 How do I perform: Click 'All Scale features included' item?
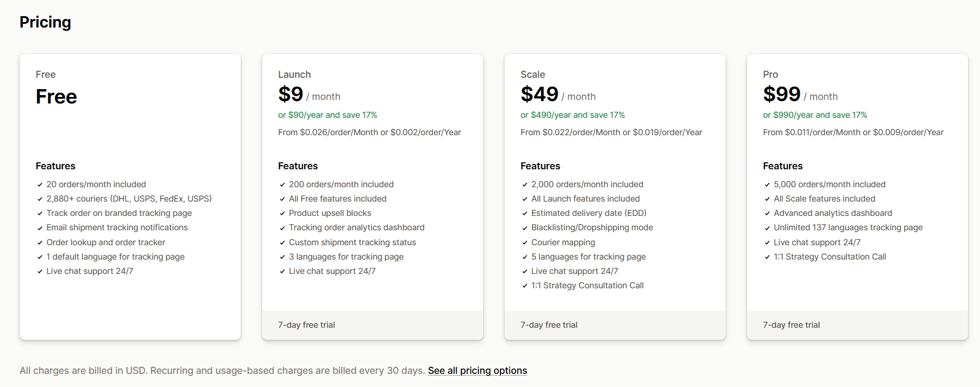(824, 199)
